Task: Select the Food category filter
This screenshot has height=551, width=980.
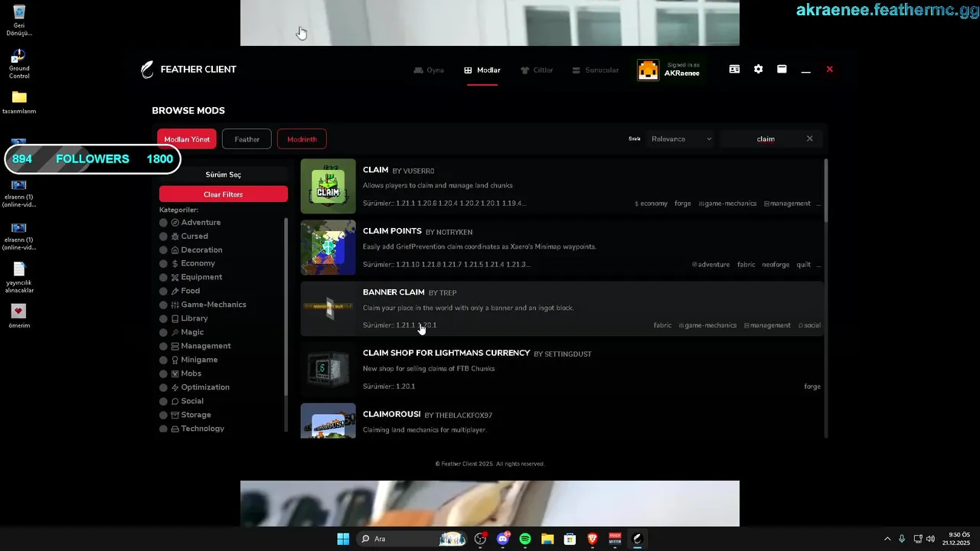Action: click(181, 291)
